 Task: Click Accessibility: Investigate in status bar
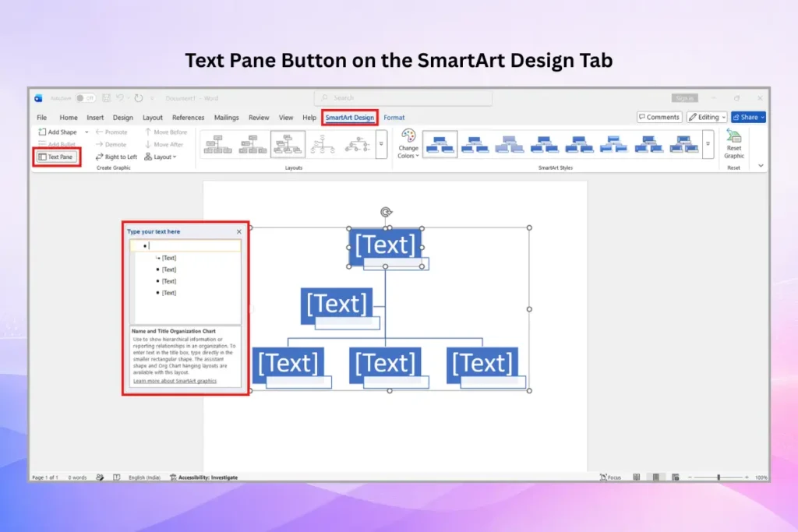[x=203, y=477]
